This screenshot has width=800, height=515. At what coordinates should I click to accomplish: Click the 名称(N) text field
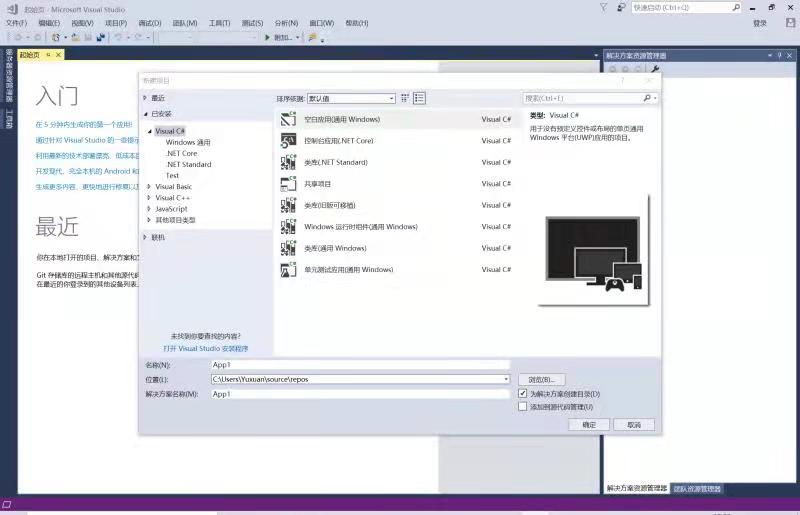click(x=360, y=364)
